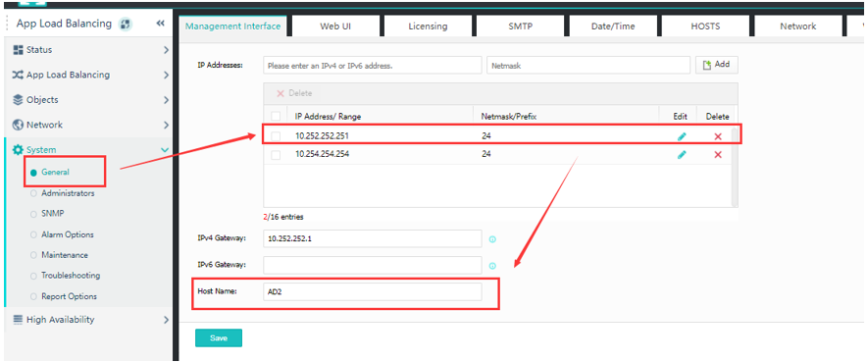Click the Add button for IP addresses
The image size is (868, 362).
pos(716,65)
